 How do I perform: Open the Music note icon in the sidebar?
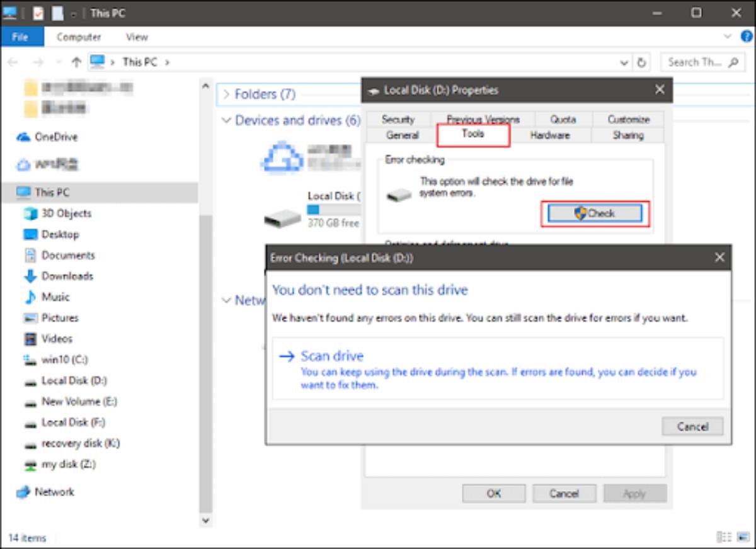tap(30, 297)
